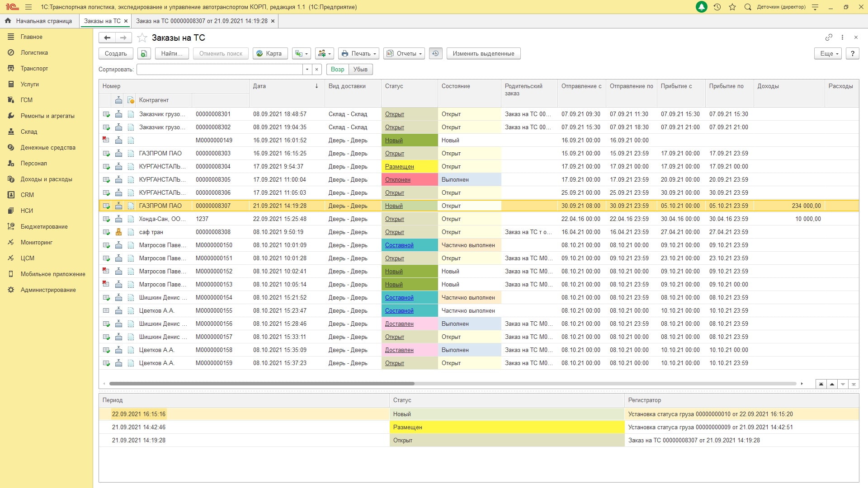Select Возр ascending sort toggle
The width and height of the screenshot is (868, 488).
tap(337, 69)
